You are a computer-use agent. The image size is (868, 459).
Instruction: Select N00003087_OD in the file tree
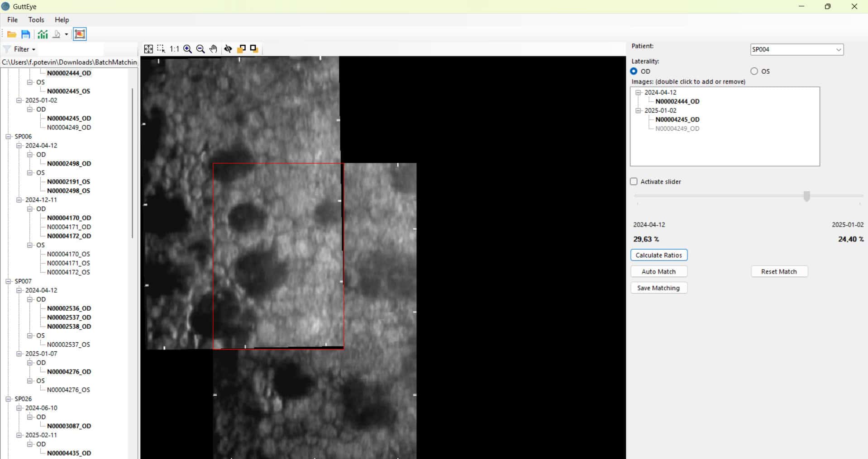pyautogui.click(x=69, y=426)
